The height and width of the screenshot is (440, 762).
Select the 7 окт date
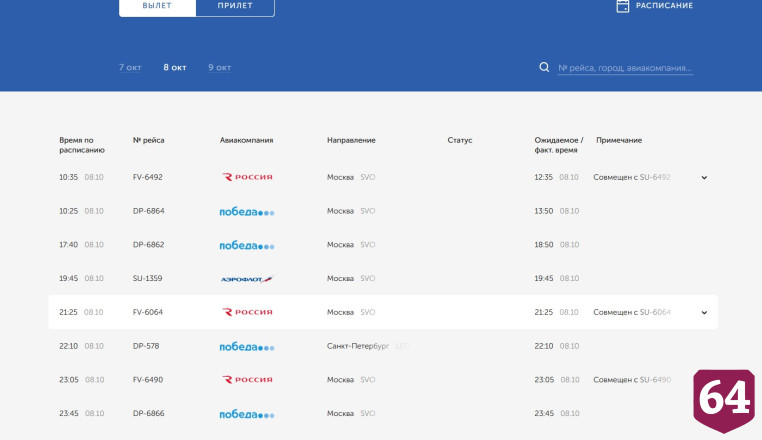point(130,68)
